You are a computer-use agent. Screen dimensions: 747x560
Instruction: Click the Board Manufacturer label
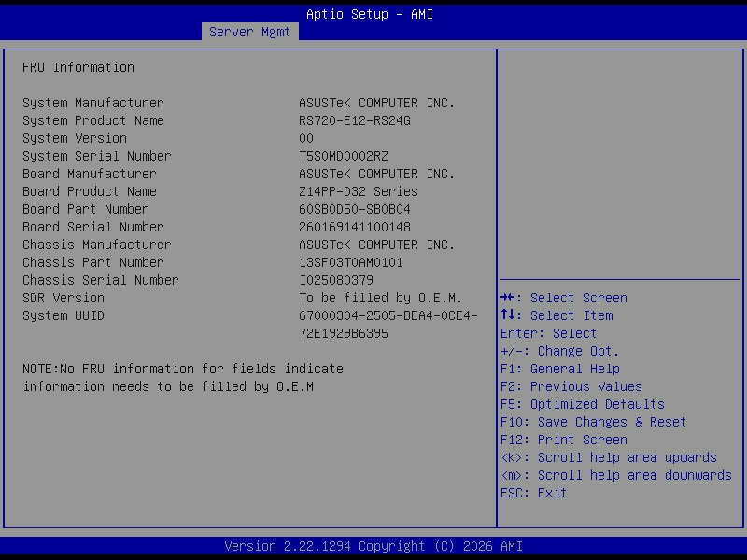click(x=89, y=174)
